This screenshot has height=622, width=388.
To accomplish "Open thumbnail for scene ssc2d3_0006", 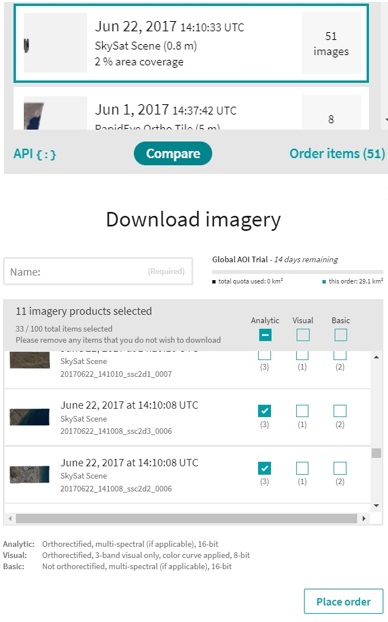I will (30, 417).
